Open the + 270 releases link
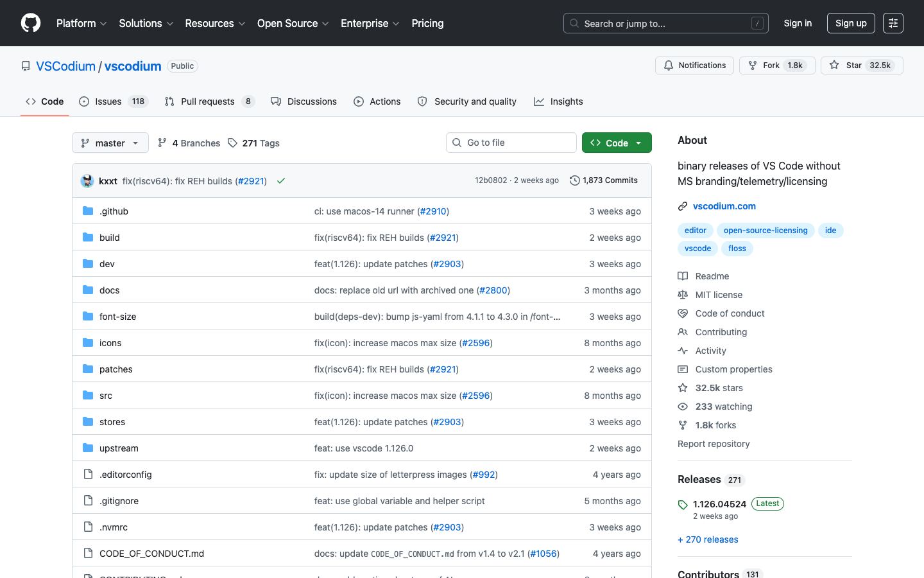The image size is (924, 578). 708,539
